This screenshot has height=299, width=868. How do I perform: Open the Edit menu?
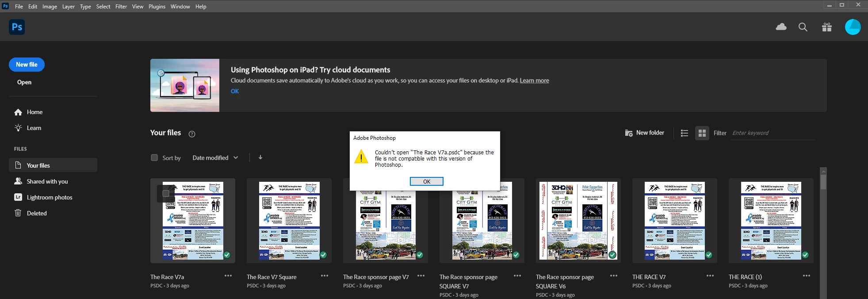[x=33, y=7]
